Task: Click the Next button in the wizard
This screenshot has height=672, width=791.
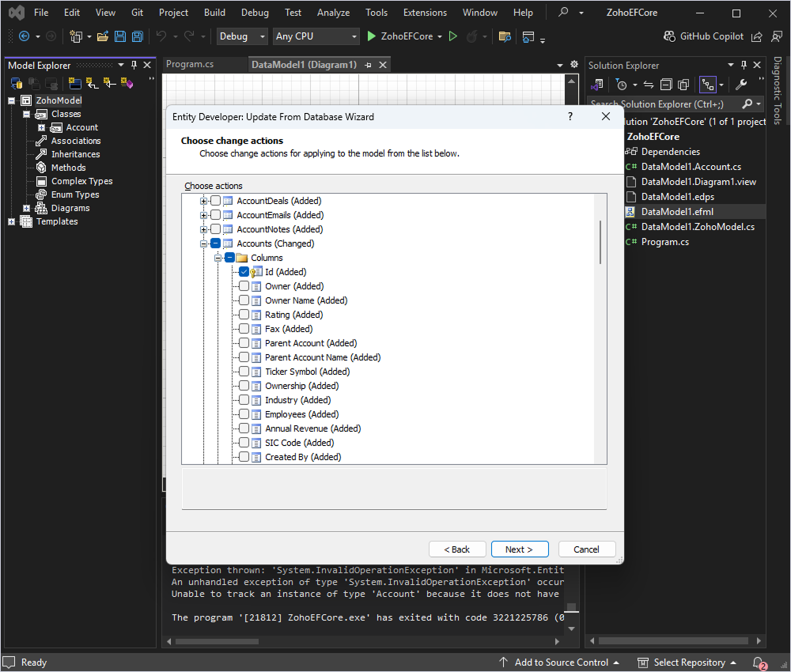Action: tap(520, 549)
